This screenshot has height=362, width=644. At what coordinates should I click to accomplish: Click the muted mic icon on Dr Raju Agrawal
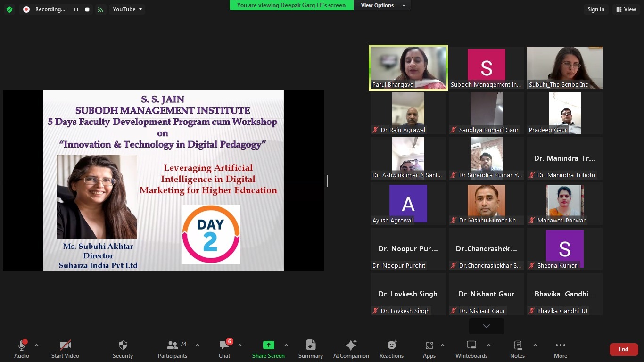click(376, 130)
